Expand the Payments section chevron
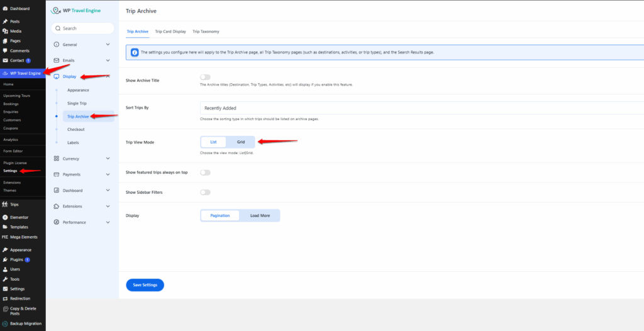Image resolution: width=644 pixels, height=331 pixels. pos(108,174)
